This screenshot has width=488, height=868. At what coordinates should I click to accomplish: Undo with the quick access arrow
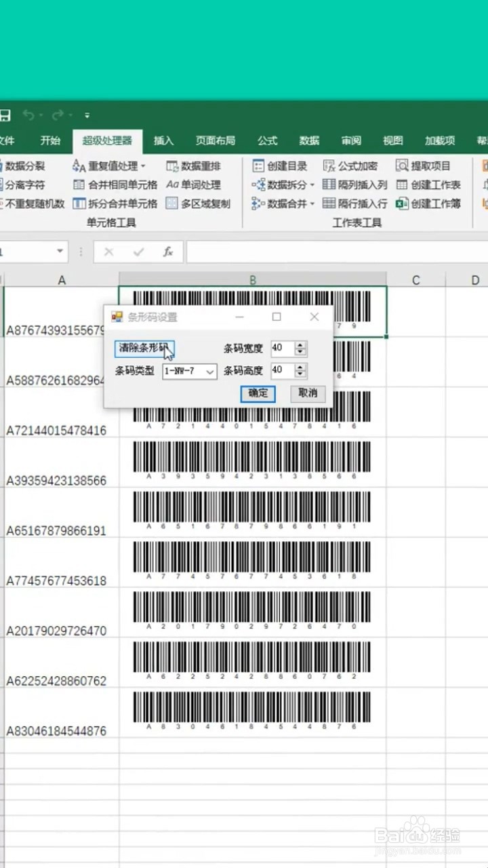[29, 115]
